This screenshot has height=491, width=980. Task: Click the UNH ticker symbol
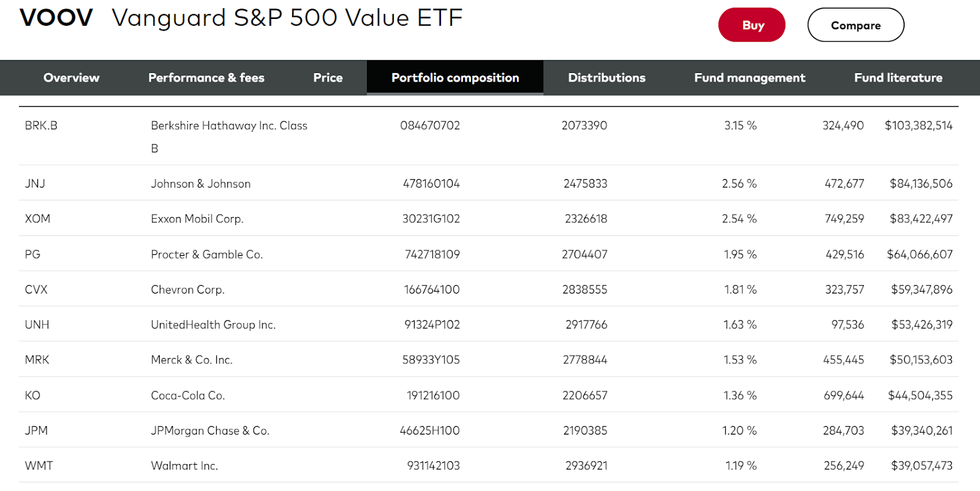(37, 325)
